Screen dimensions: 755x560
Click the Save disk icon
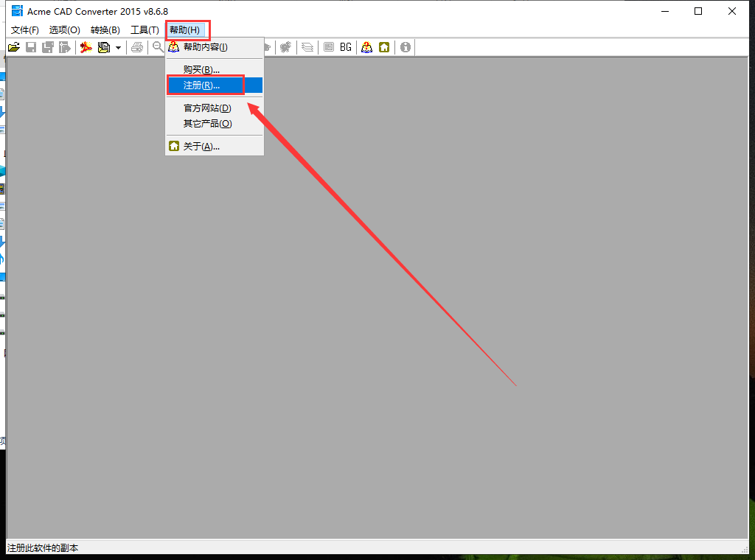click(31, 47)
